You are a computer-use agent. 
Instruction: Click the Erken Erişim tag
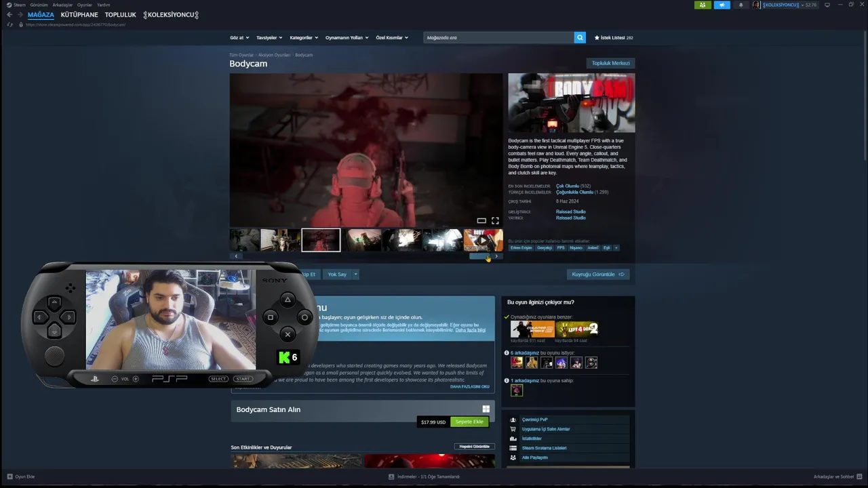(x=521, y=248)
